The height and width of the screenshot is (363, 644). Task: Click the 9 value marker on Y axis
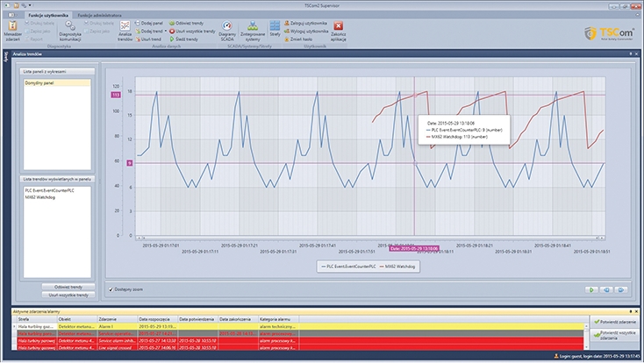click(x=129, y=163)
